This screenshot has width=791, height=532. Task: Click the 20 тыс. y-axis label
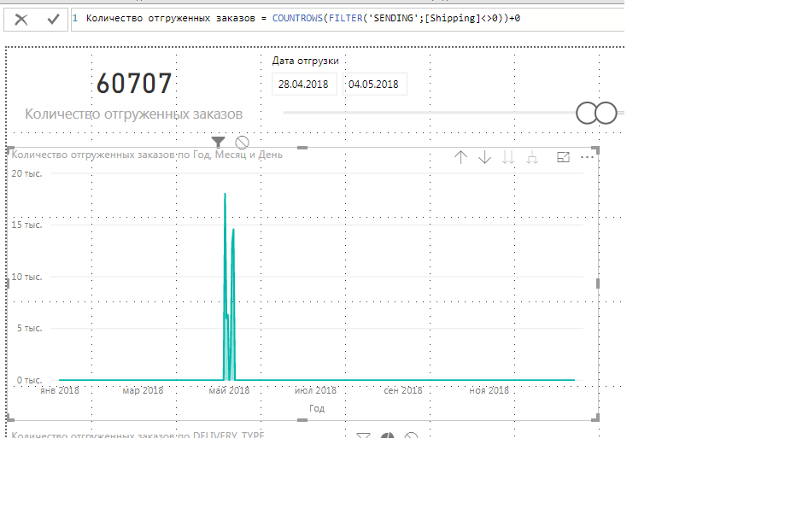coord(26,173)
